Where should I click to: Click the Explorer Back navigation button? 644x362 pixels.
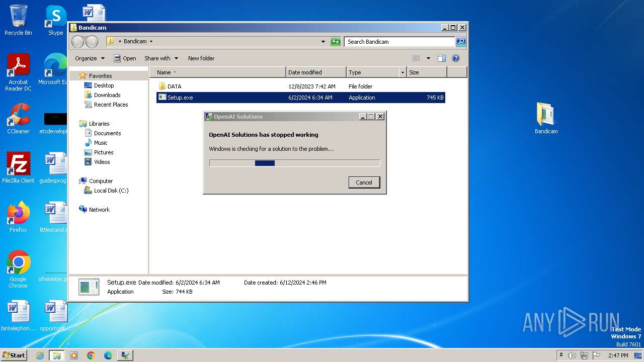[77, 42]
